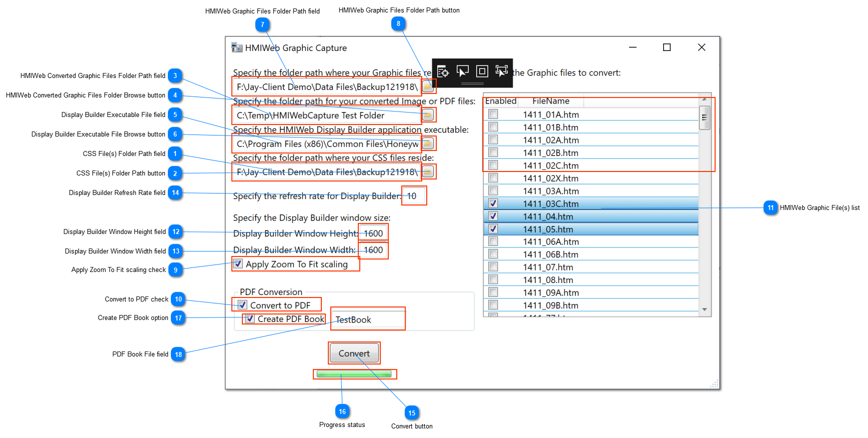Select the 1411_02B.htm file row
The image size is (868, 438).
tap(591, 152)
